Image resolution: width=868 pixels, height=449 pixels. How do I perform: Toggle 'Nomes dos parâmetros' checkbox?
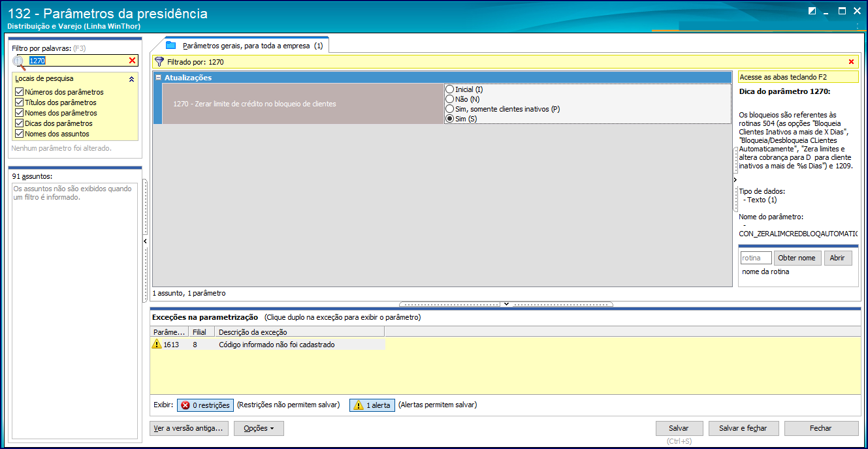coord(19,113)
